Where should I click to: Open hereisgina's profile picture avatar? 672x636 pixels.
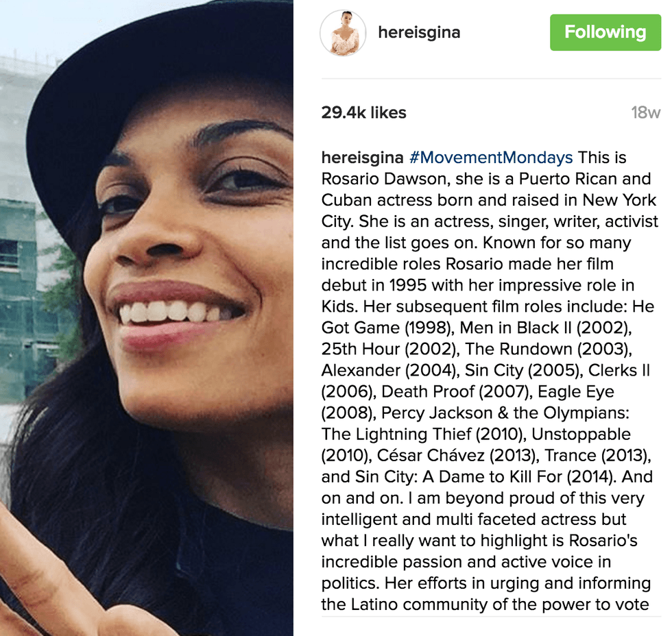(343, 33)
